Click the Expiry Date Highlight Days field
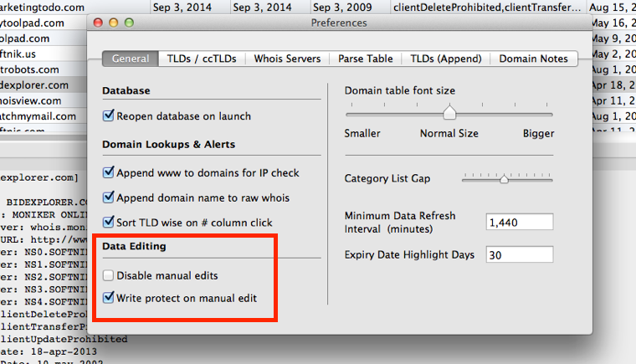 [520, 255]
